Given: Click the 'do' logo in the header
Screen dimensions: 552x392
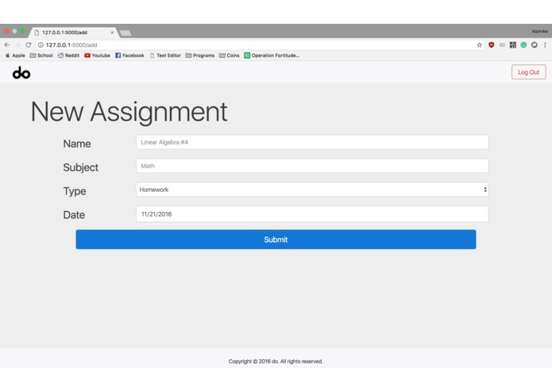Looking at the screenshot, I should coord(21,73).
